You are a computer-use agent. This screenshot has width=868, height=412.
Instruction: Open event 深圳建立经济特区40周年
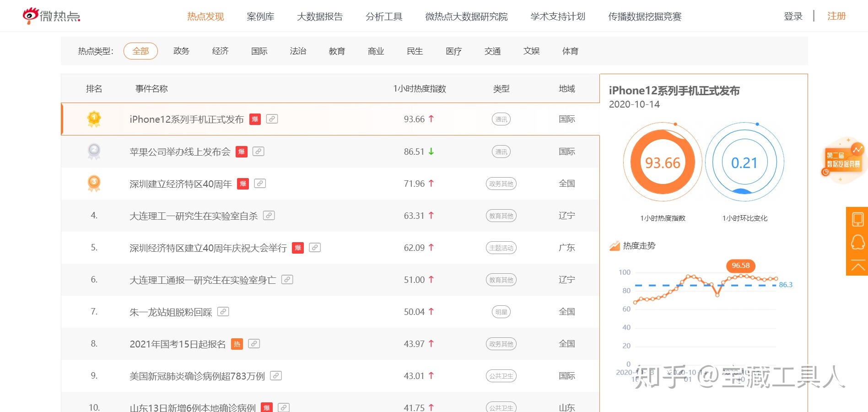pyautogui.click(x=181, y=184)
